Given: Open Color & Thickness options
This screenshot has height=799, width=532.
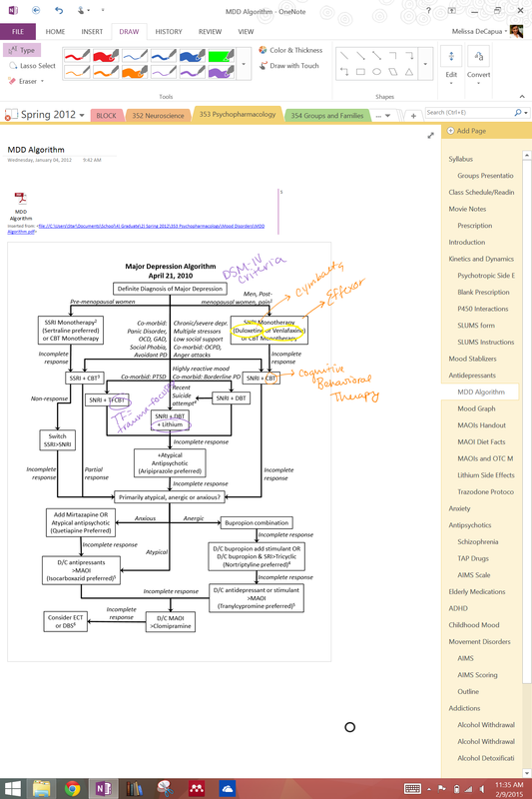Looking at the screenshot, I should [x=290, y=50].
